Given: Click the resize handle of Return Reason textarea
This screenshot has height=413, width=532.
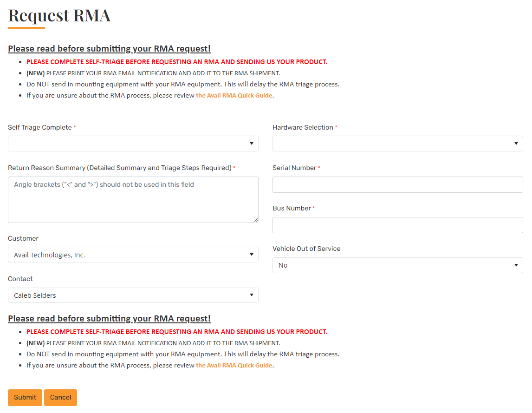Looking at the screenshot, I should (256, 220).
